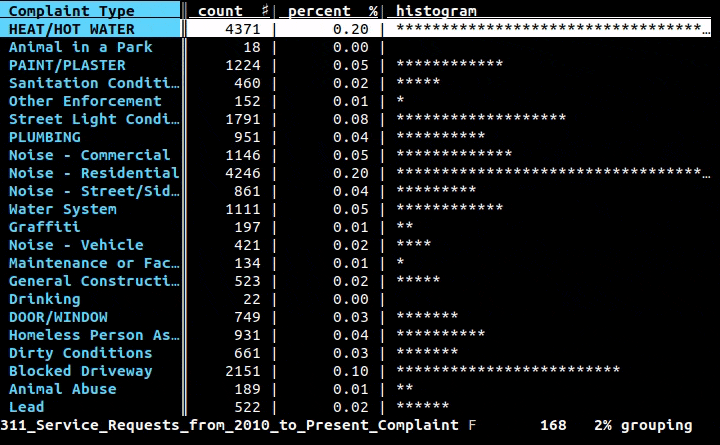Select the HEAT/HOT WATER row

(x=355, y=29)
